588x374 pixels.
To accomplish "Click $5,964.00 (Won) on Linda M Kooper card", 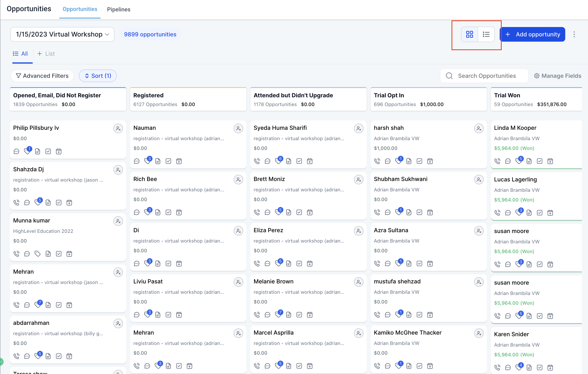I will pyautogui.click(x=514, y=148).
